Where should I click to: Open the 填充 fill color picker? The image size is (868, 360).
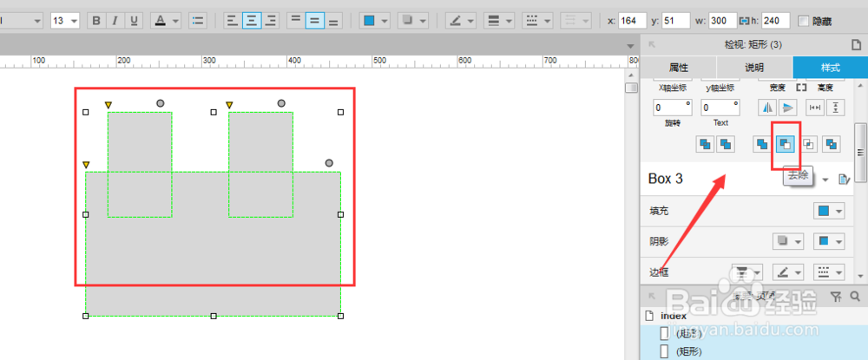829,211
